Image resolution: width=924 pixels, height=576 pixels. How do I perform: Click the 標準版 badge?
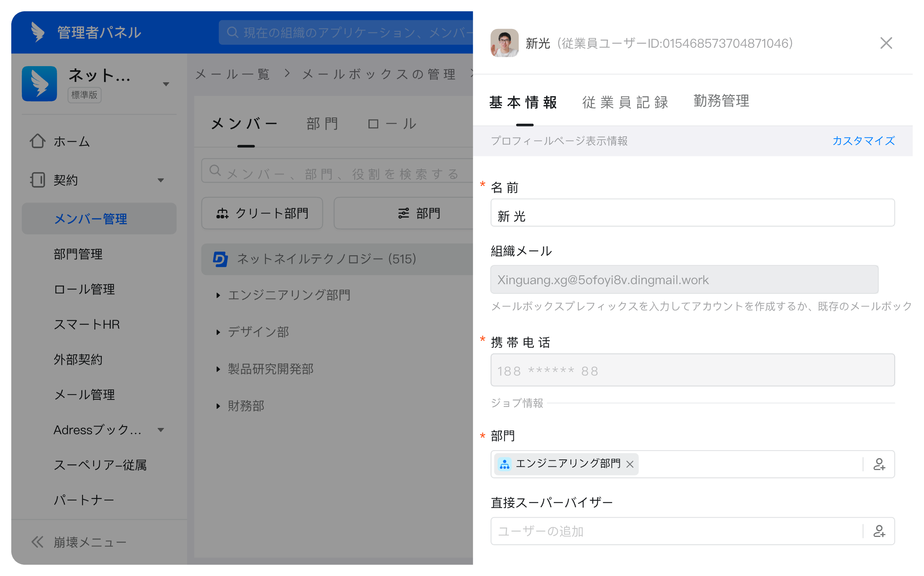click(85, 95)
